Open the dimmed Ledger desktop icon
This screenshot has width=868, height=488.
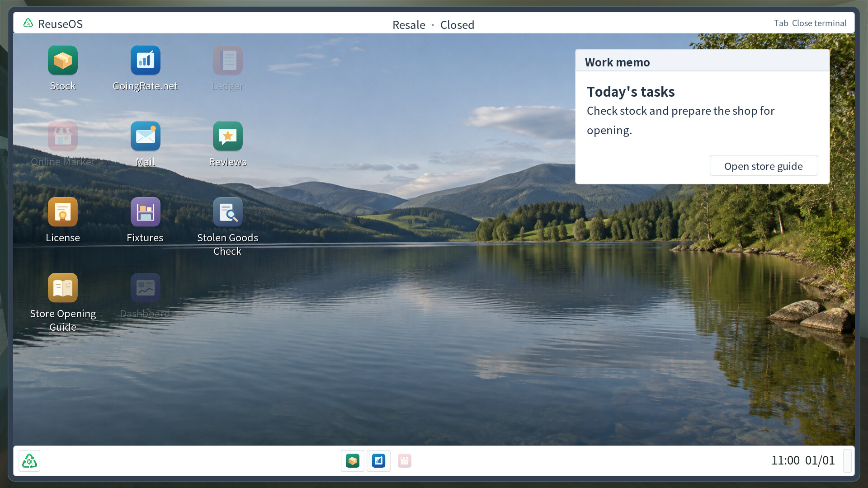[x=228, y=61]
